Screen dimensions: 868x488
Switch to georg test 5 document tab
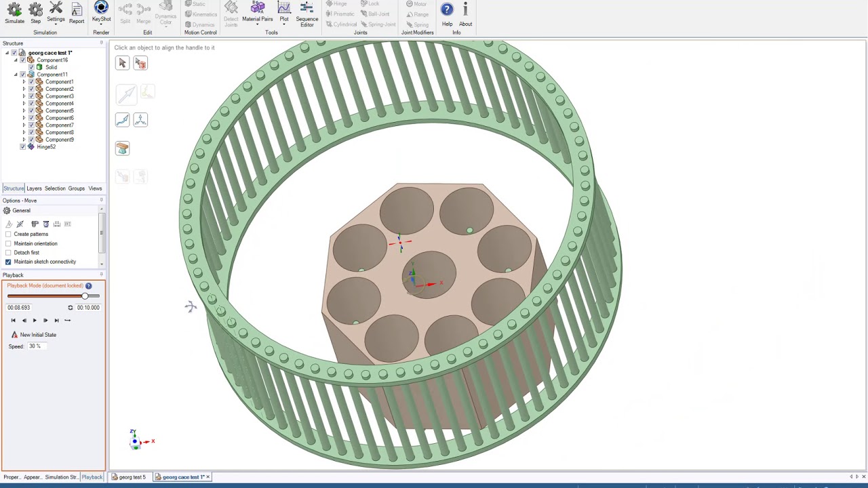coord(130,477)
